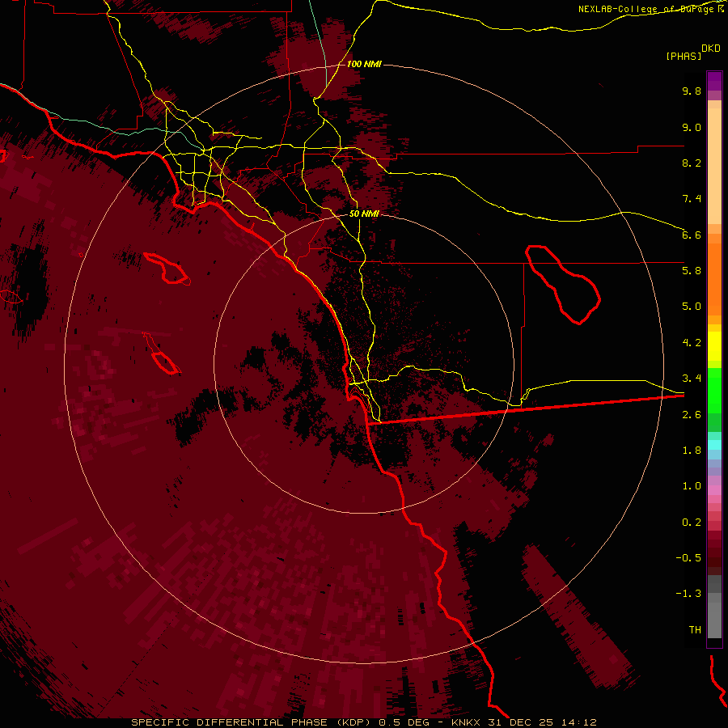Select the cyan color bar segment

714,445
